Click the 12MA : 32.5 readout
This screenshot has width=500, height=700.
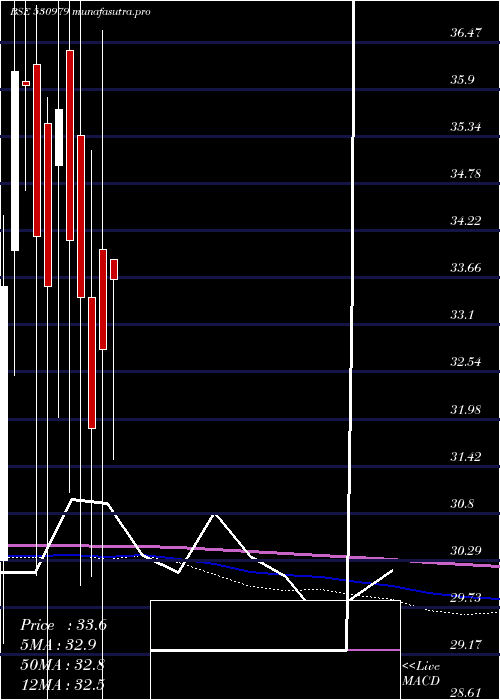click(62, 684)
